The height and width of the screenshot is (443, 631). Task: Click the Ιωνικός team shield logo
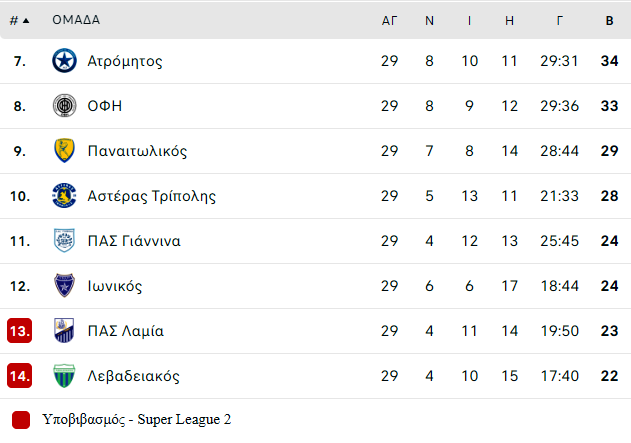[x=64, y=286]
